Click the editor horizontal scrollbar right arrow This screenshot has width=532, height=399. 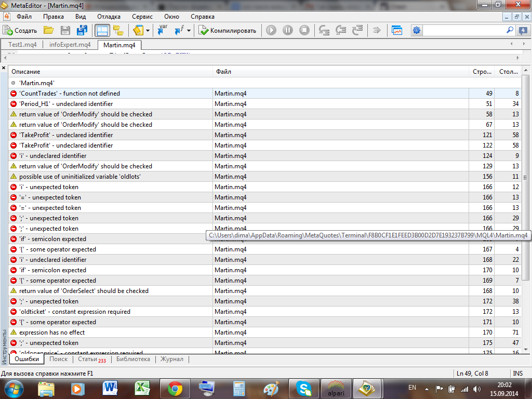tap(518, 58)
